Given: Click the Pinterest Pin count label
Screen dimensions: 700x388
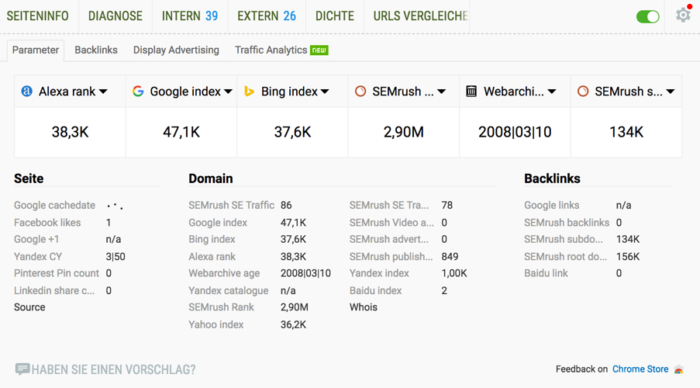Looking at the screenshot, I should (x=56, y=273).
